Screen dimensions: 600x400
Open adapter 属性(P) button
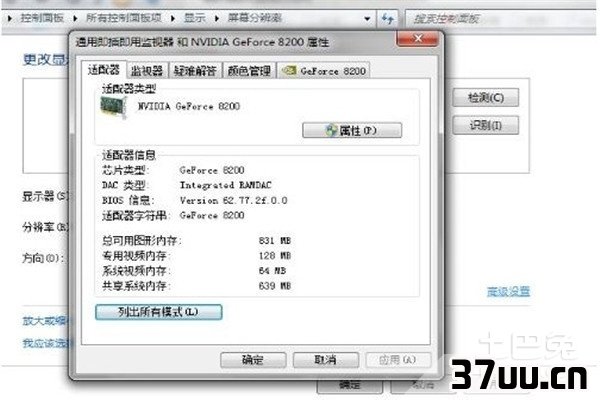click(x=352, y=131)
